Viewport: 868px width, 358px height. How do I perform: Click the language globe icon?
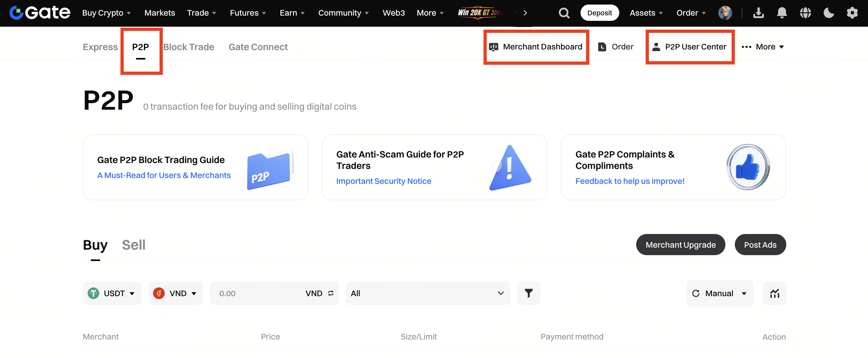coord(805,13)
